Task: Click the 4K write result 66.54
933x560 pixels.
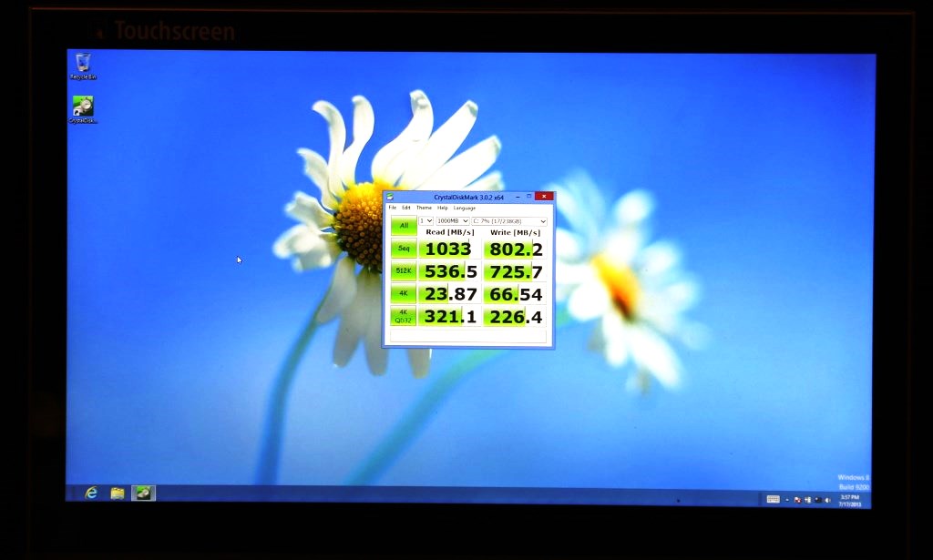Action: coord(516,294)
